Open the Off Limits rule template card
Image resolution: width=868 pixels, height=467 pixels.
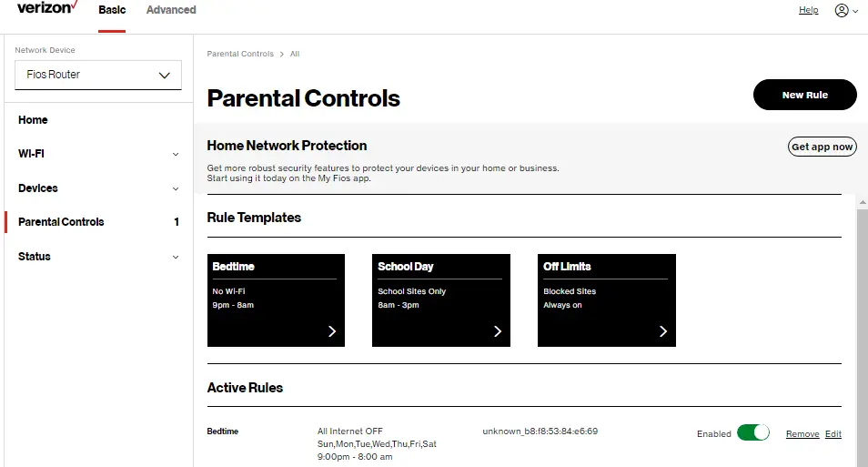pyautogui.click(x=607, y=300)
